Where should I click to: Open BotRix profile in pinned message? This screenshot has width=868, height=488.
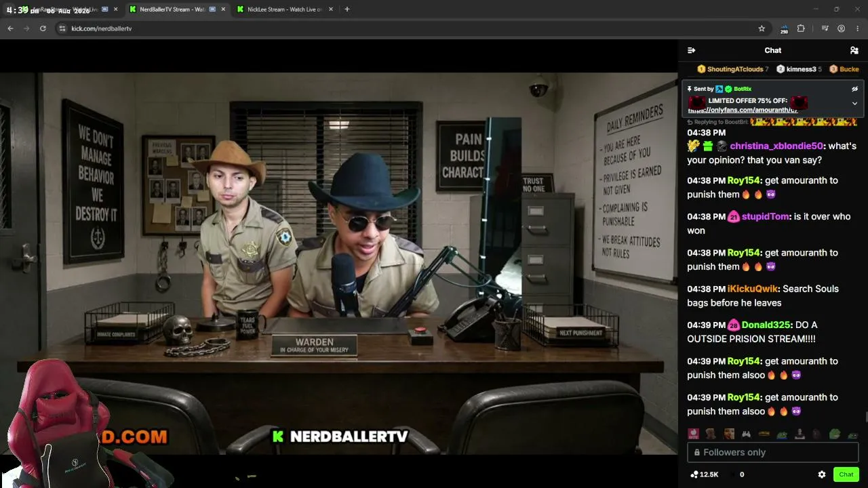coord(743,89)
